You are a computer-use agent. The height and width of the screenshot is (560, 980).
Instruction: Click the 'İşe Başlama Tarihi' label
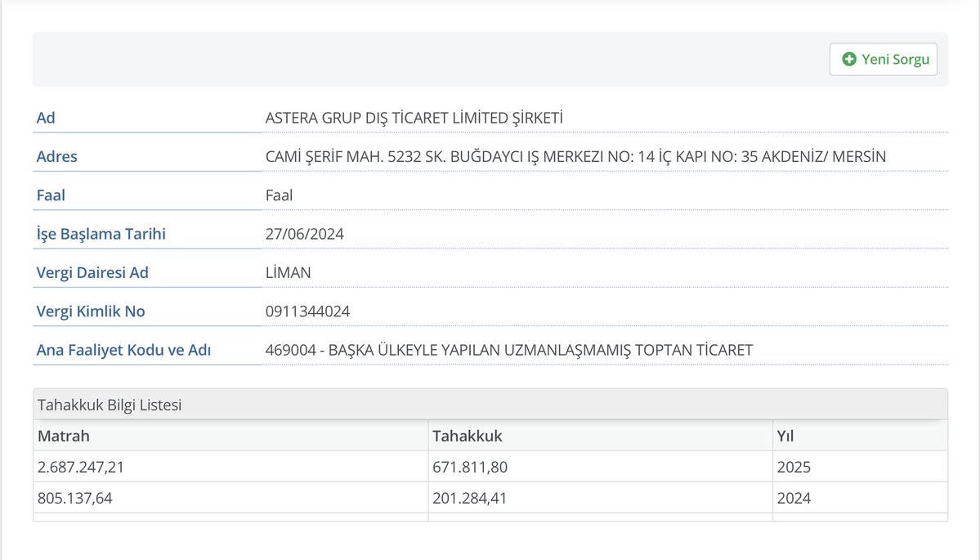[x=101, y=235]
